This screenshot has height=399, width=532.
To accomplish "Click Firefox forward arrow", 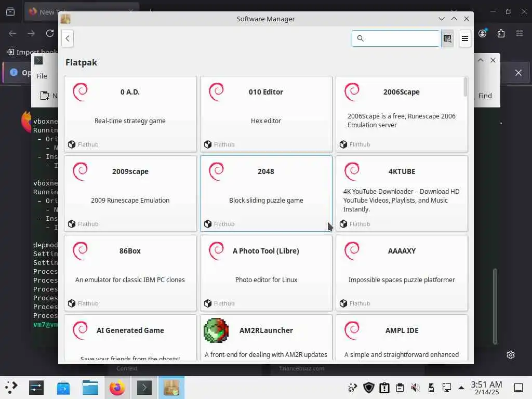I will [31, 33].
